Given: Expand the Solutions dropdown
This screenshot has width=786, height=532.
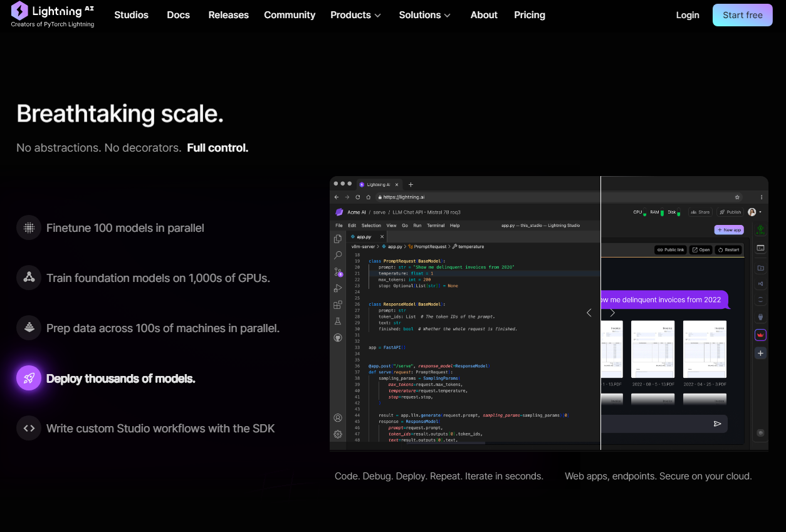Looking at the screenshot, I should [x=424, y=15].
